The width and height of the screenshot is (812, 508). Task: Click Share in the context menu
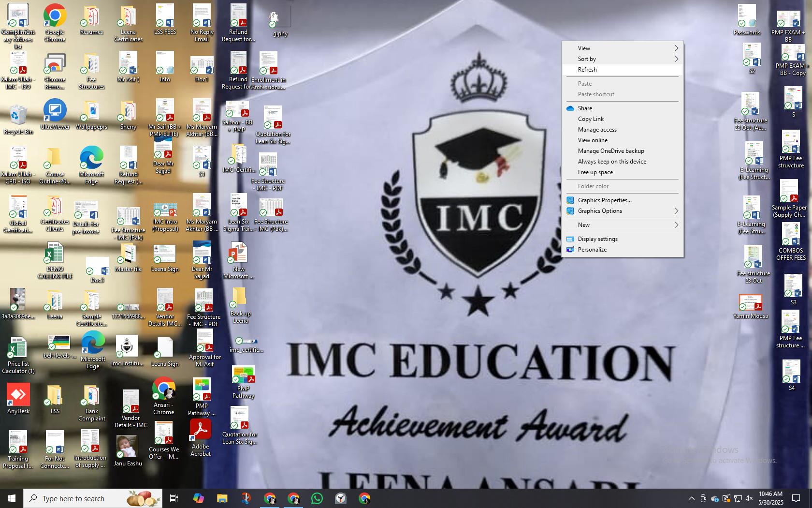tap(623, 108)
